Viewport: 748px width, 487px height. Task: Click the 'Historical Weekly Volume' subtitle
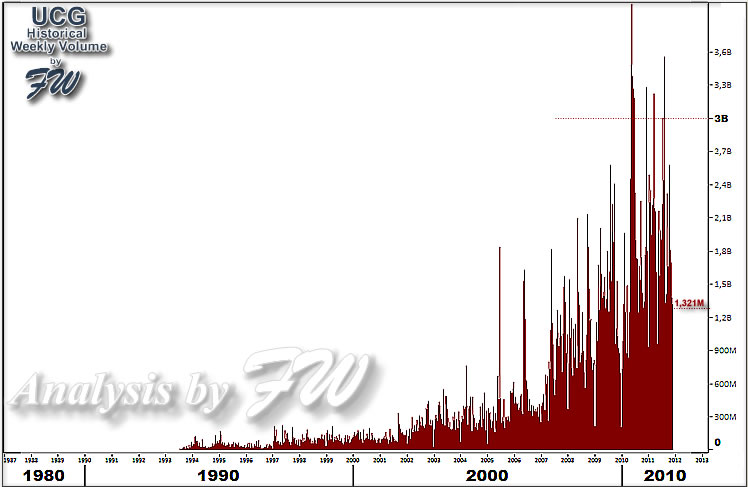coord(59,40)
